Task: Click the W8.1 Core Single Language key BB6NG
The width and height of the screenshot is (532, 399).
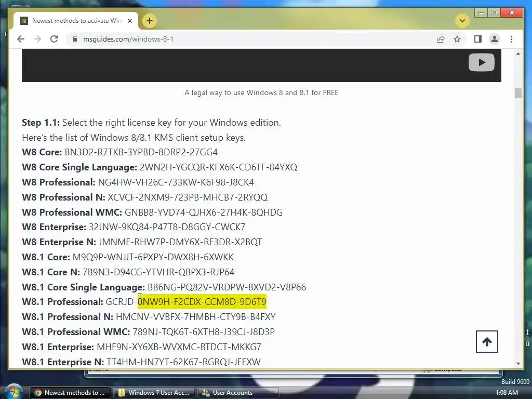Action: point(227,287)
